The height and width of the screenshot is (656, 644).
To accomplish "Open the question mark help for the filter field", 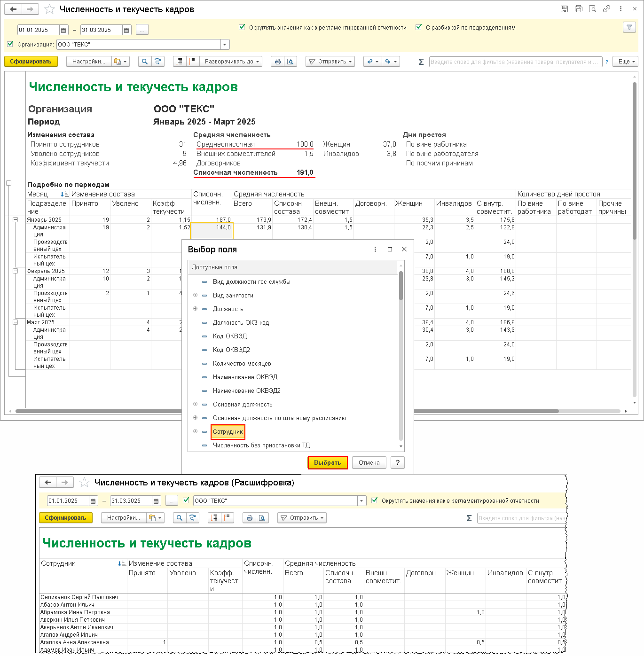I will (607, 62).
